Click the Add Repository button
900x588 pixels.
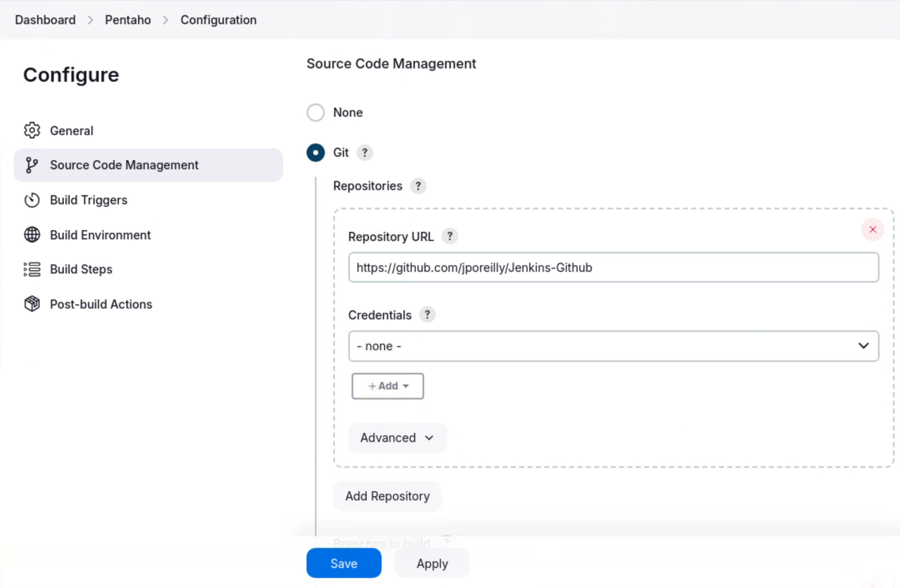click(387, 496)
